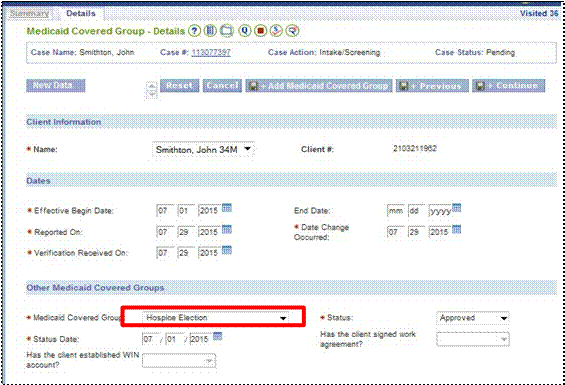Click End Date mm field

pyautogui.click(x=396, y=211)
